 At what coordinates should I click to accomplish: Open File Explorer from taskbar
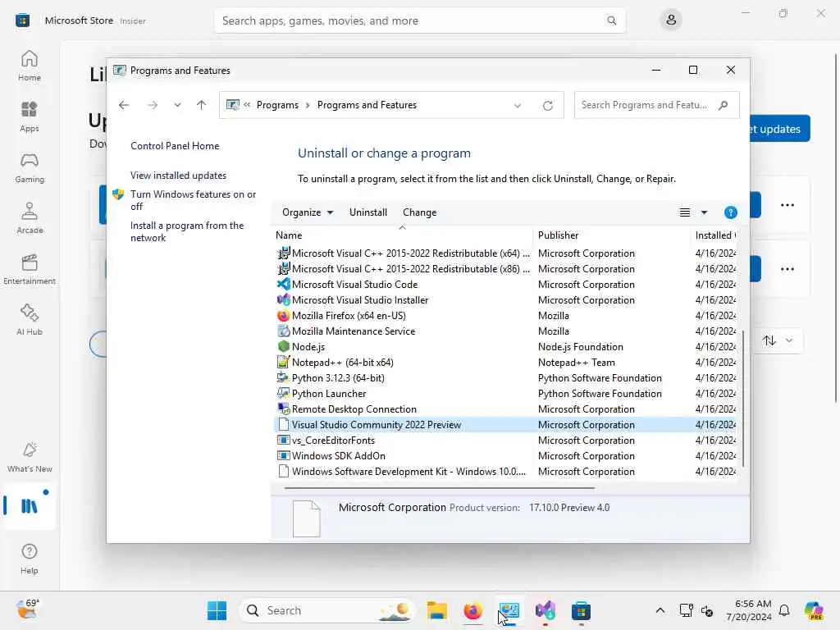437,610
